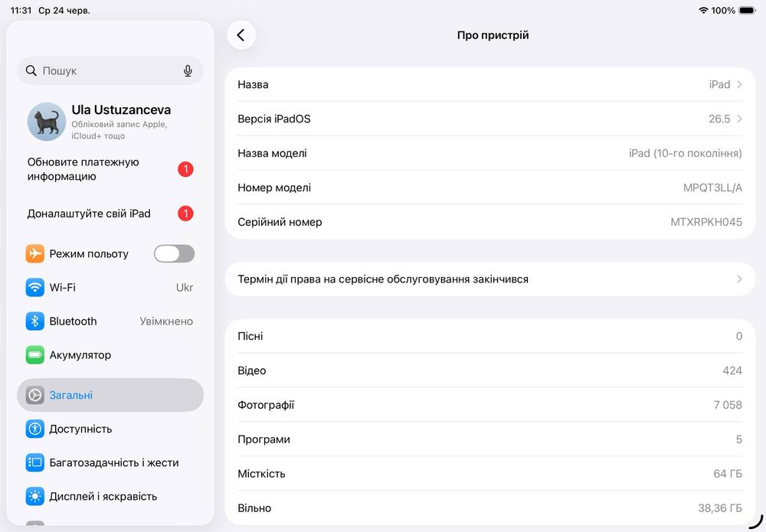
Task: Tap Версія iPadOS row
Action: pos(490,119)
